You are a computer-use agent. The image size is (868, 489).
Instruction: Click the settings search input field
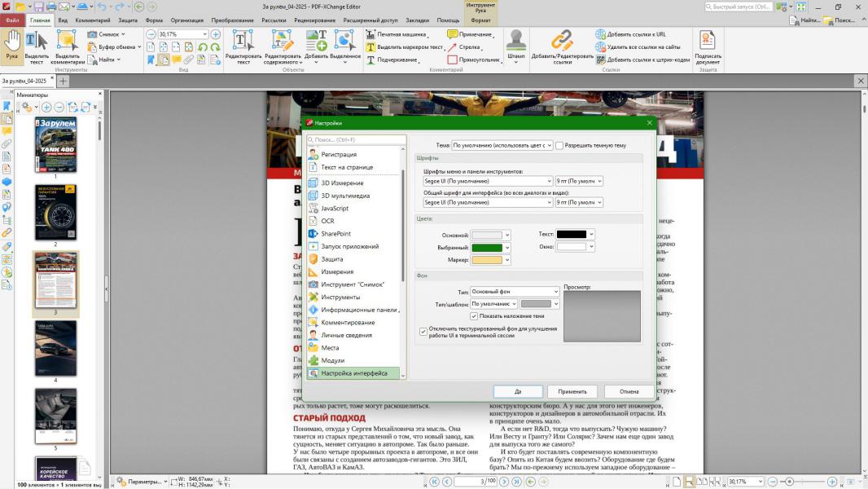click(x=356, y=139)
